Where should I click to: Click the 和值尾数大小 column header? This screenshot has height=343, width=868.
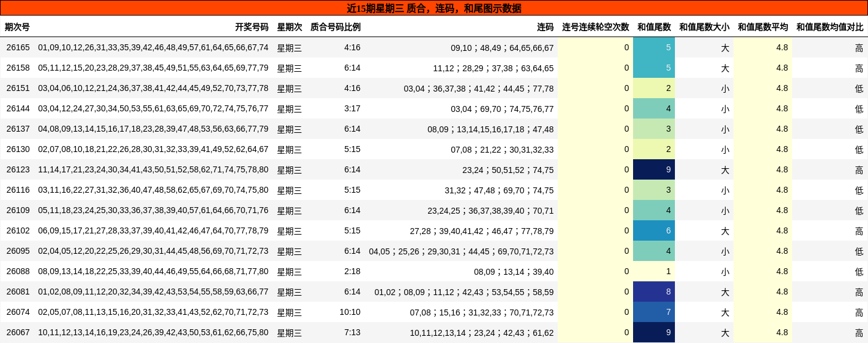click(x=704, y=27)
